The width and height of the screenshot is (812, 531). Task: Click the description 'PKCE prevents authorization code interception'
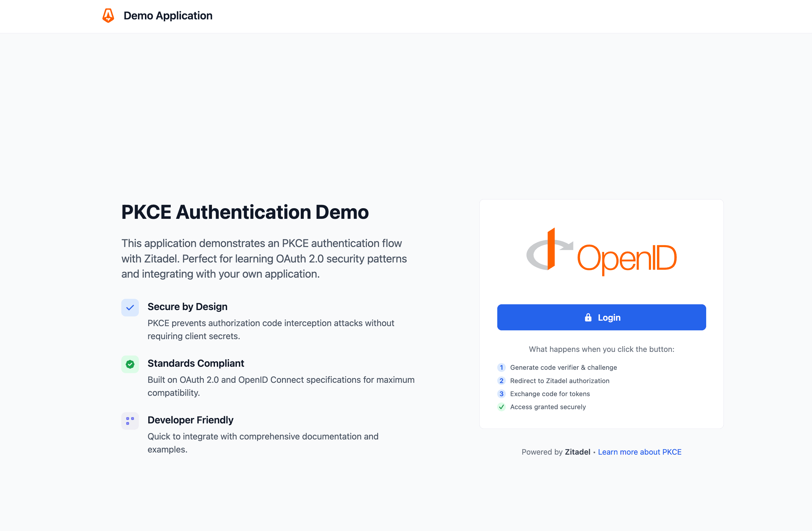click(271, 329)
